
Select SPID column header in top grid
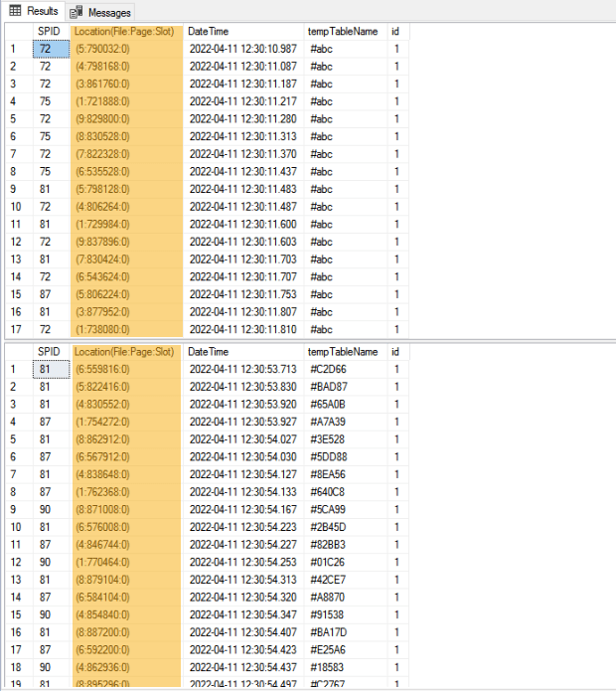click(51, 31)
